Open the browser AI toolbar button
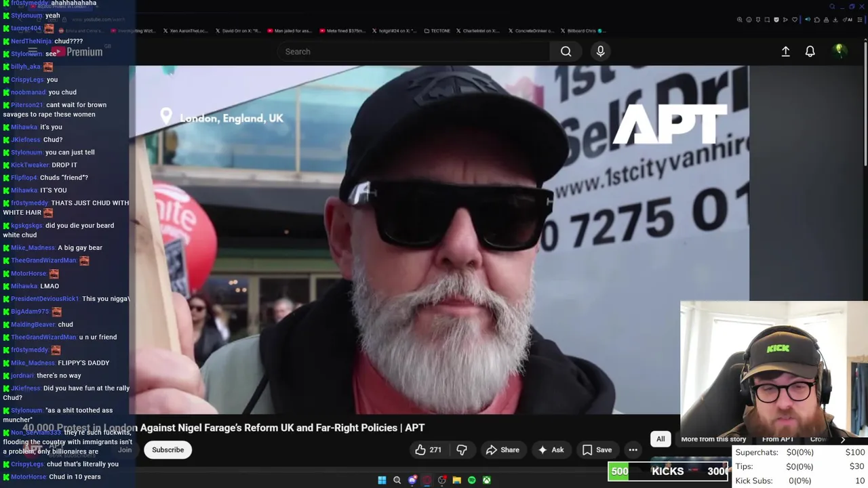The height and width of the screenshot is (488, 868). click(x=848, y=20)
